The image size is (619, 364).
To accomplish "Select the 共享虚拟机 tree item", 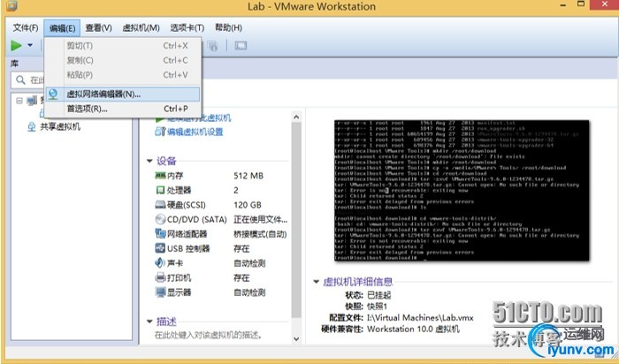I will click(x=60, y=127).
